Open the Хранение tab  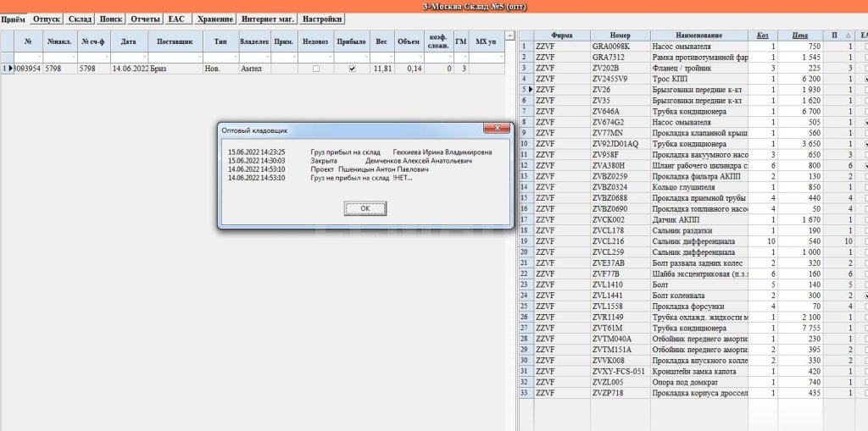pyautogui.click(x=214, y=19)
